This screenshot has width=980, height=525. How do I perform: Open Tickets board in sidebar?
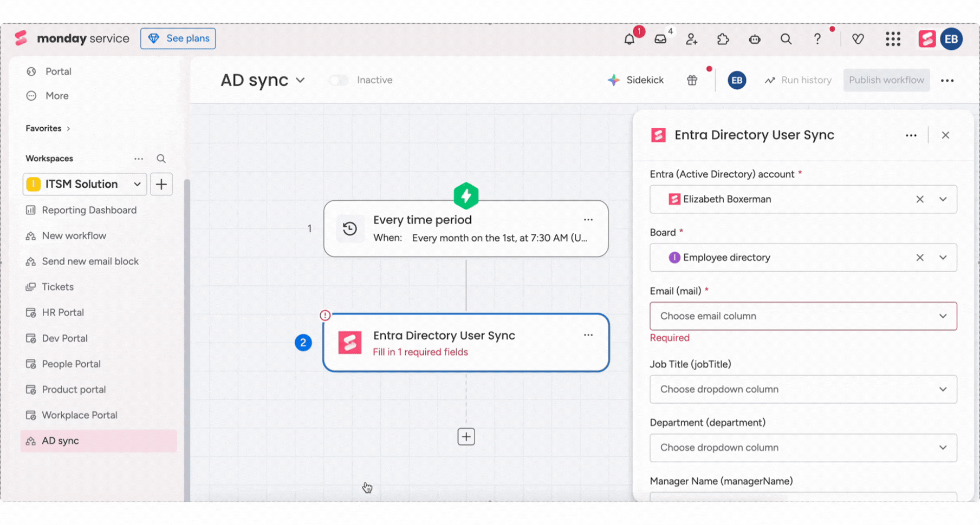click(57, 287)
